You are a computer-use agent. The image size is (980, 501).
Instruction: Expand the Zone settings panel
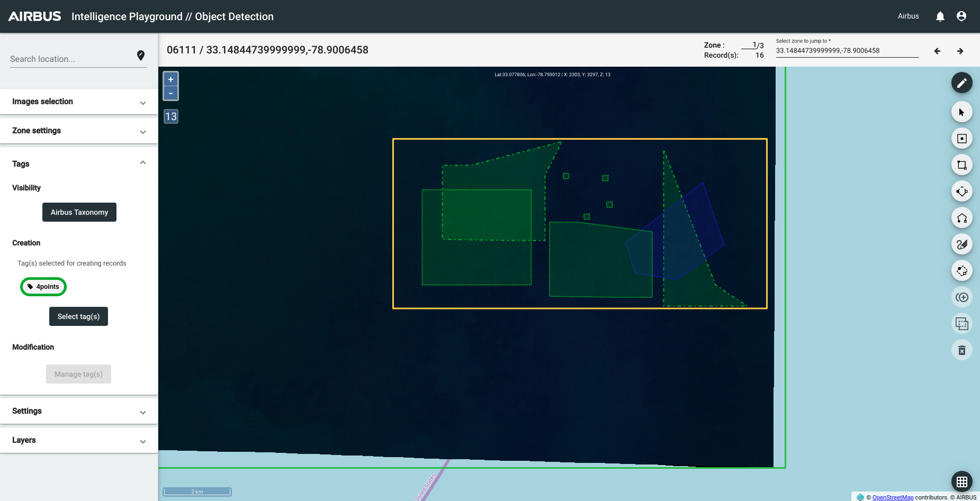pyautogui.click(x=79, y=131)
